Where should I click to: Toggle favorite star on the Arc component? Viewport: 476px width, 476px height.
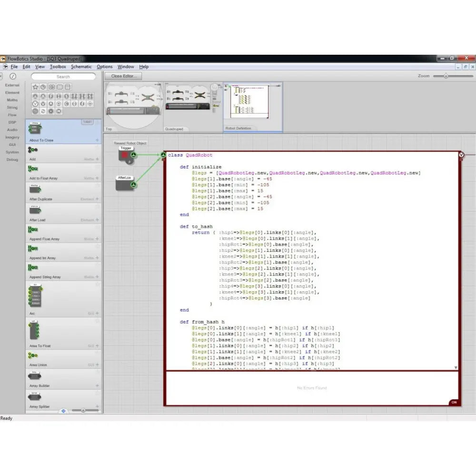[x=97, y=285]
